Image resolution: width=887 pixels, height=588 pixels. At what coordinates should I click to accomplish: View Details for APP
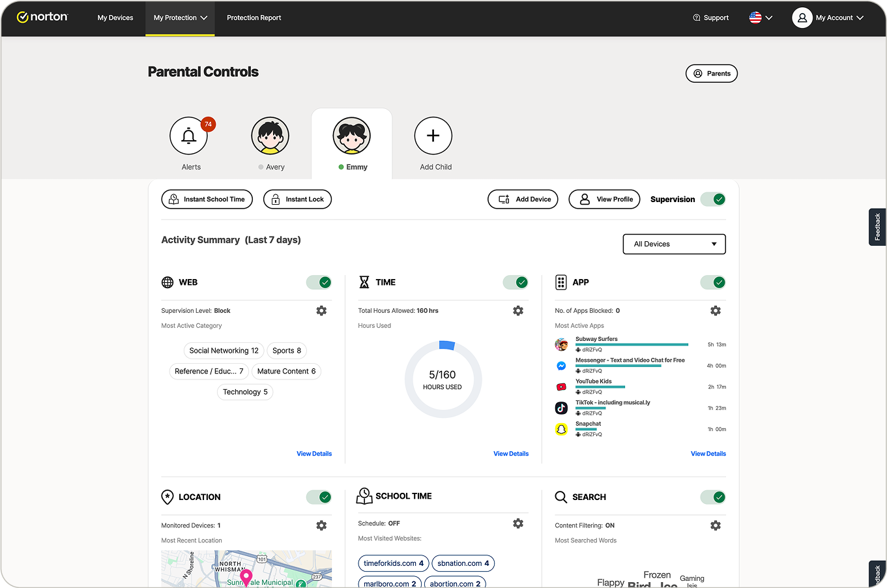[x=708, y=454]
